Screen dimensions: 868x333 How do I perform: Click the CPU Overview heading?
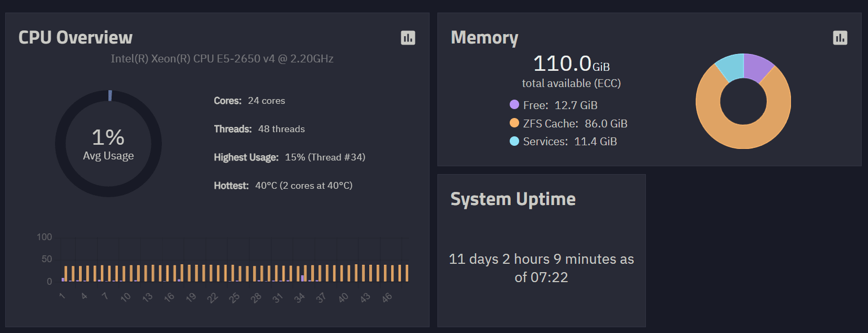(75, 38)
